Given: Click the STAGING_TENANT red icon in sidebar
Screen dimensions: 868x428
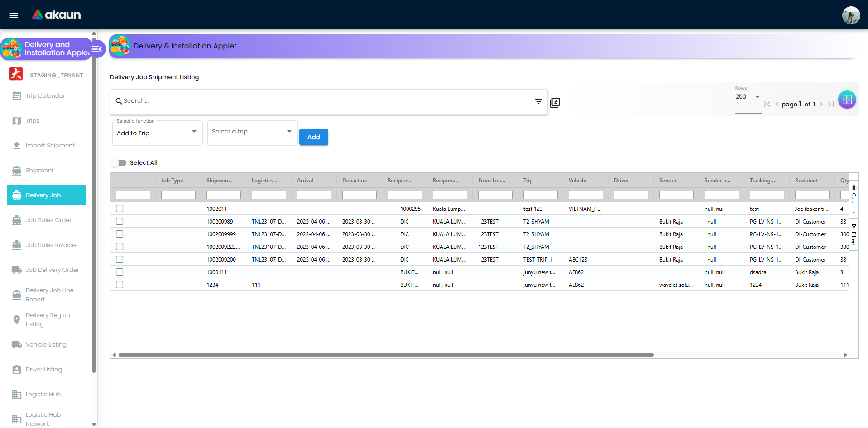Looking at the screenshot, I should click(x=15, y=74).
